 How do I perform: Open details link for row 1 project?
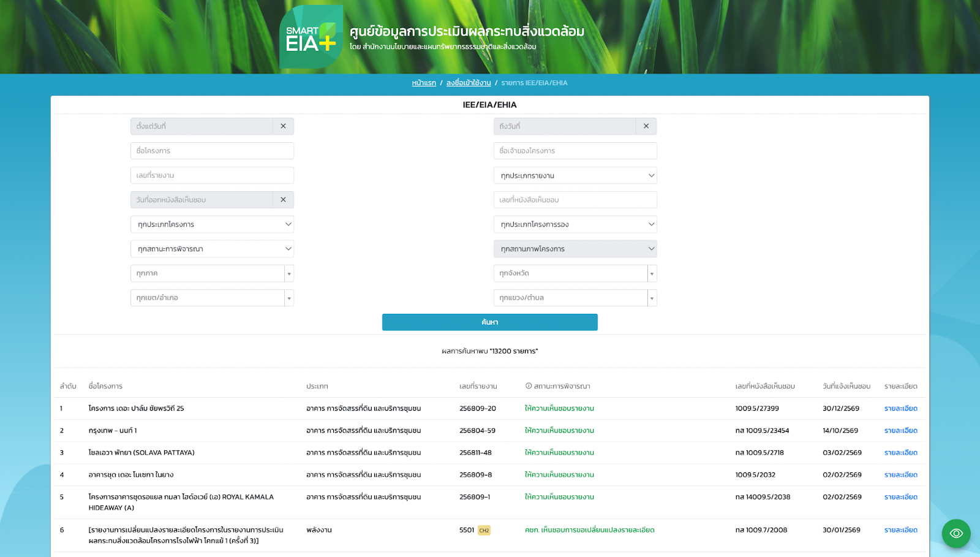(x=900, y=409)
